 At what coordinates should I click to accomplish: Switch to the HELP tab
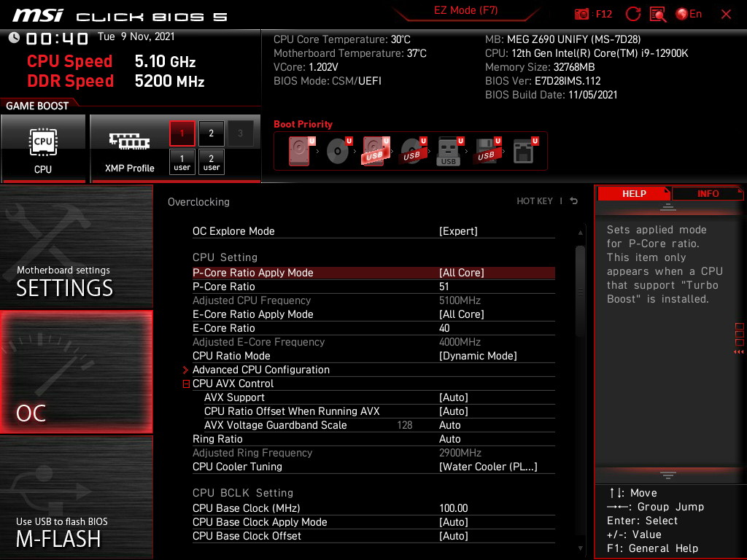634,194
